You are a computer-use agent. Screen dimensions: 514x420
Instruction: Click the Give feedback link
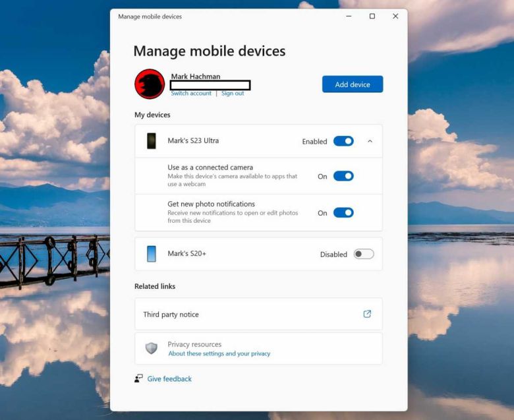[x=169, y=378]
